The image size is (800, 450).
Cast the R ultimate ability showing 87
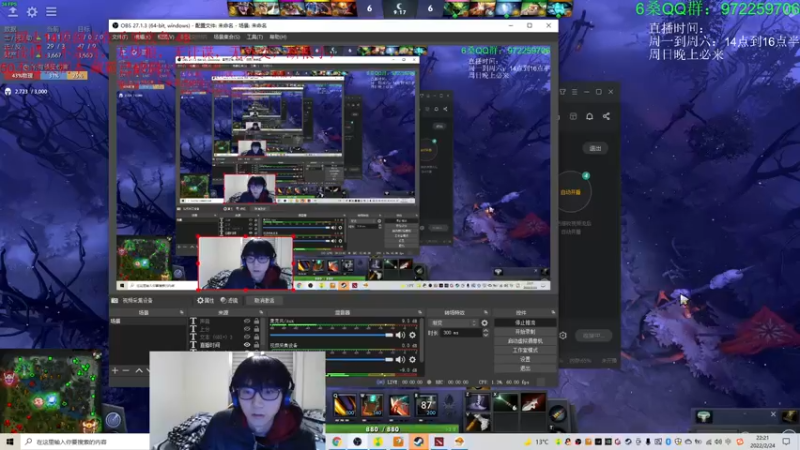tap(426, 406)
